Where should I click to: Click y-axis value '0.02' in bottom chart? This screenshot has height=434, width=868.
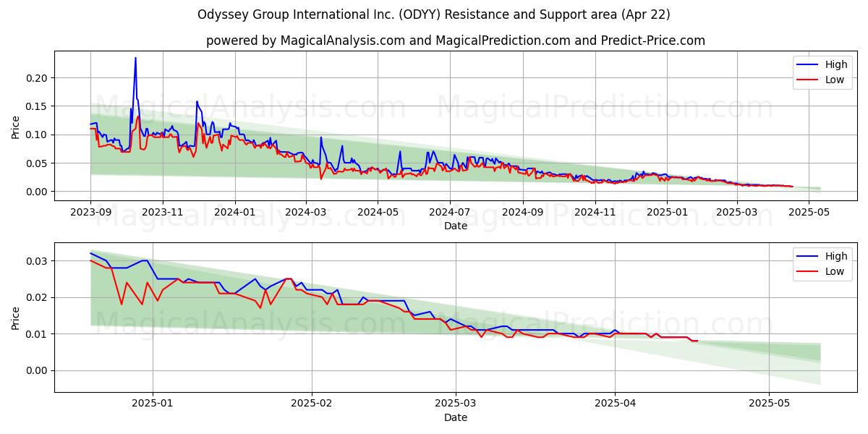pos(38,297)
